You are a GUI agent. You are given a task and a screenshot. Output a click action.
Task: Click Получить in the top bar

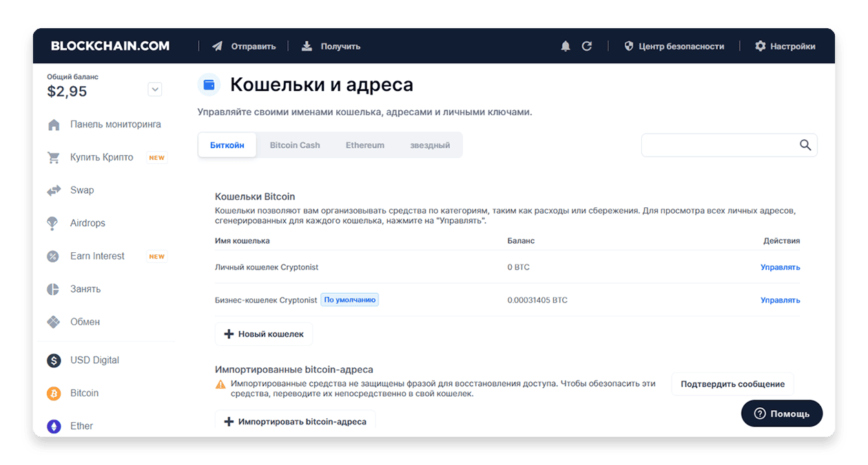340,46
